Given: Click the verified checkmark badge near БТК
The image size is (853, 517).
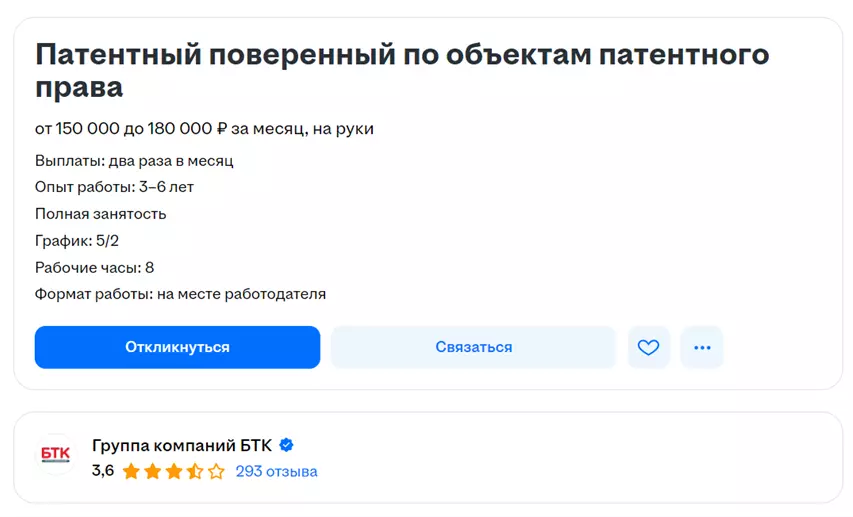Looking at the screenshot, I should click(286, 445).
